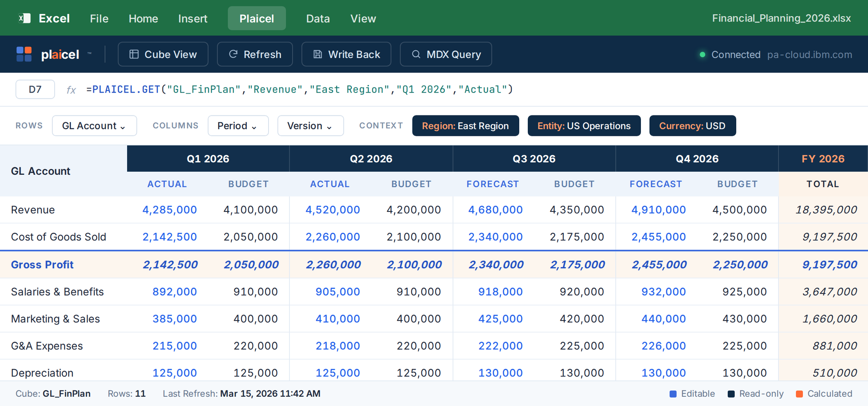The width and height of the screenshot is (868, 406).
Task: Click the Entity: US Operations chip
Action: [584, 126]
